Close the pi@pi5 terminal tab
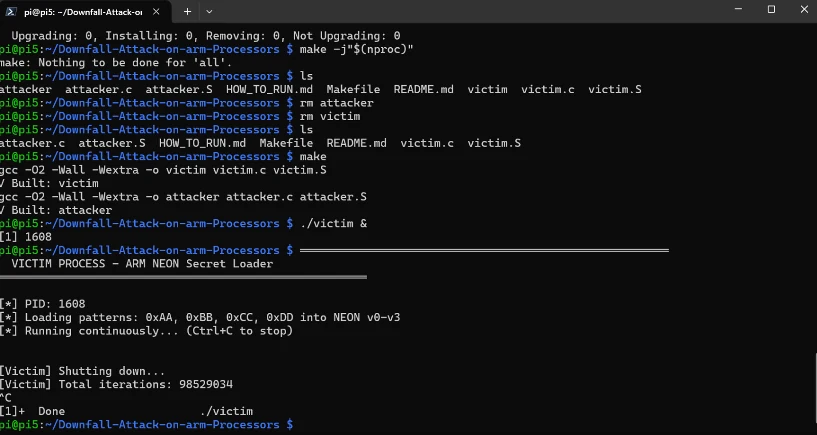Viewport: 817px width, 435px height. click(156, 11)
